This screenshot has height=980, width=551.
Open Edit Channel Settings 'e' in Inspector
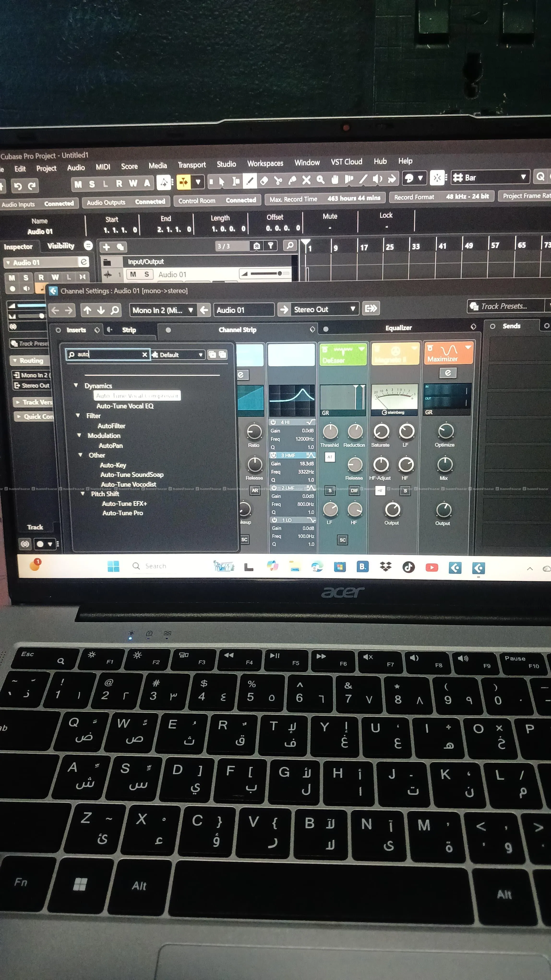point(83,262)
